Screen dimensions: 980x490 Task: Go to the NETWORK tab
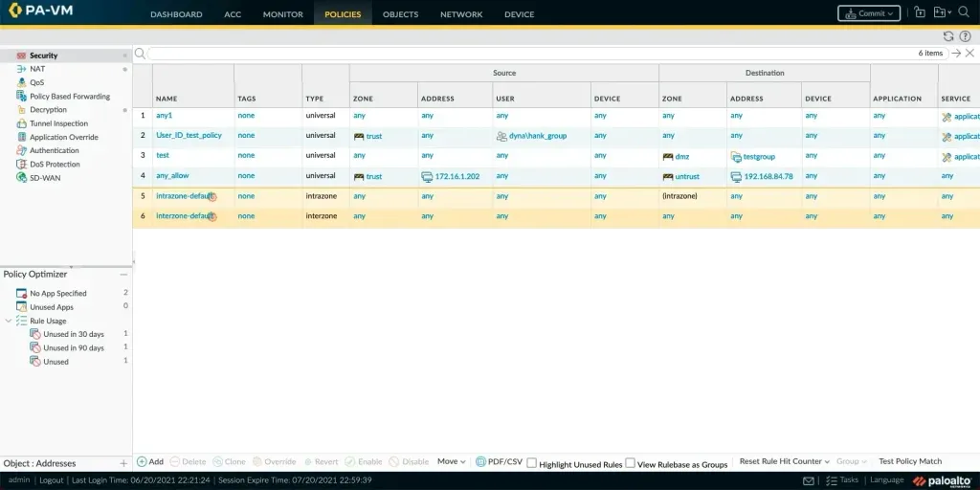click(x=461, y=14)
